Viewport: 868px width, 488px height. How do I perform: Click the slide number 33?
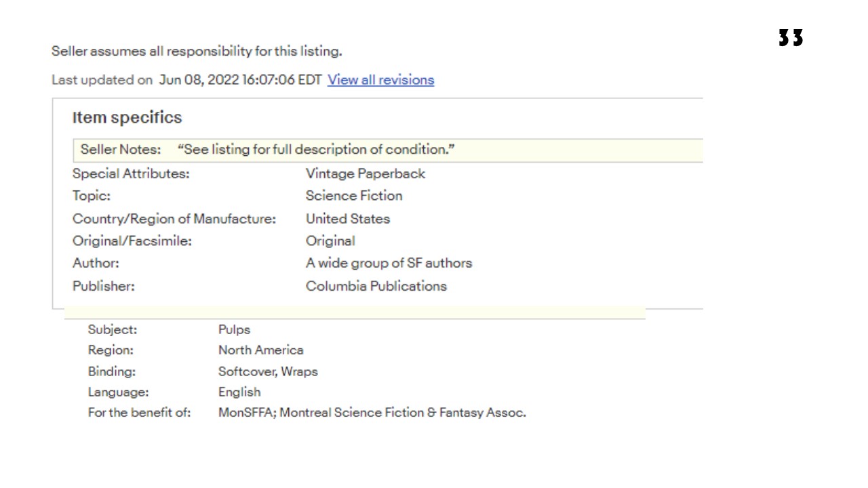pyautogui.click(x=790, y=38)
